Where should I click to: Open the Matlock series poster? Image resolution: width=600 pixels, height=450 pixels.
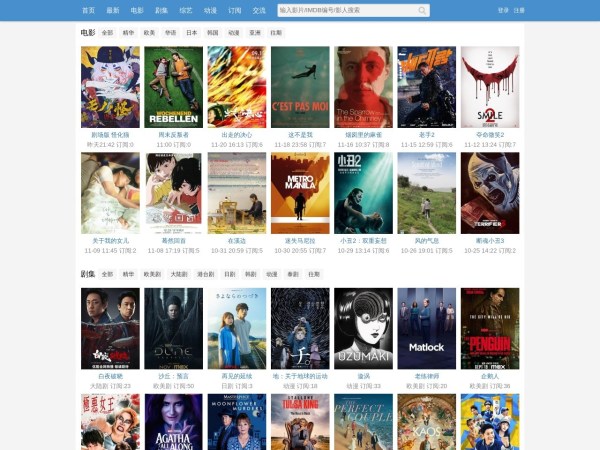tap(426, 329)
